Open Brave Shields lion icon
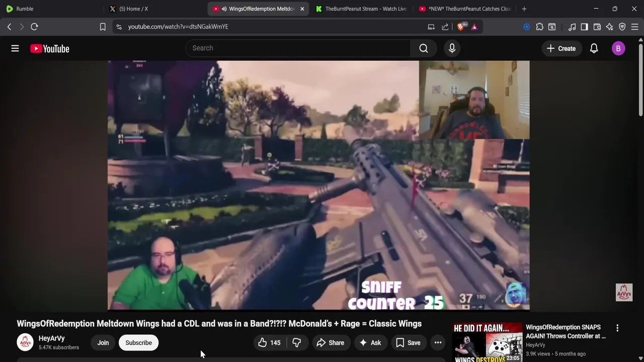Image resolution: width=644 pixels, height=362 pixels. tap(461, 27)
